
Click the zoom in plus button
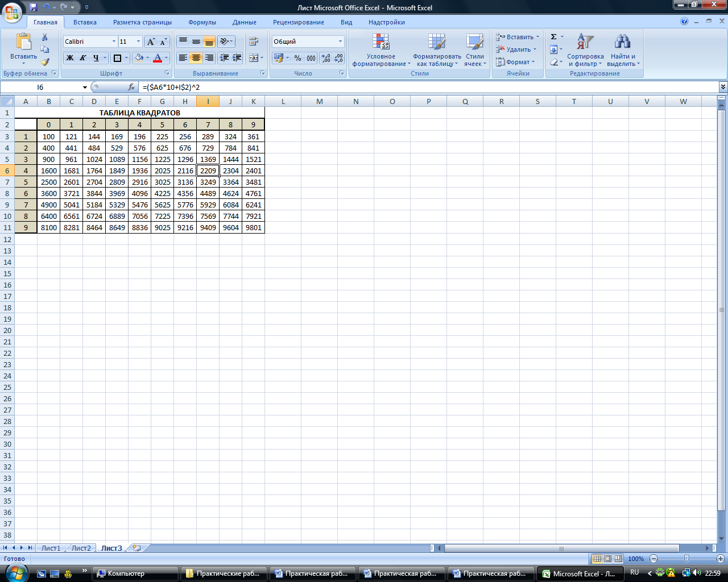(721, 559)
